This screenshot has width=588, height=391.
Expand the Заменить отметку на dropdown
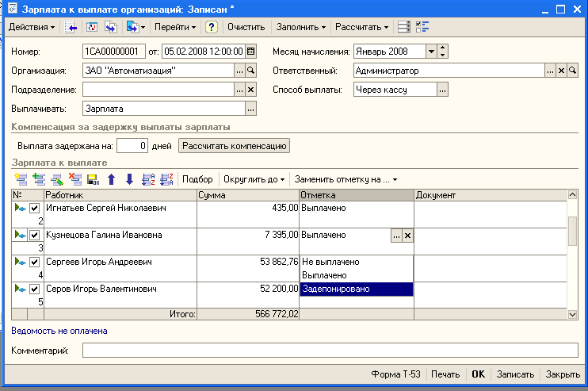[346, 179]
